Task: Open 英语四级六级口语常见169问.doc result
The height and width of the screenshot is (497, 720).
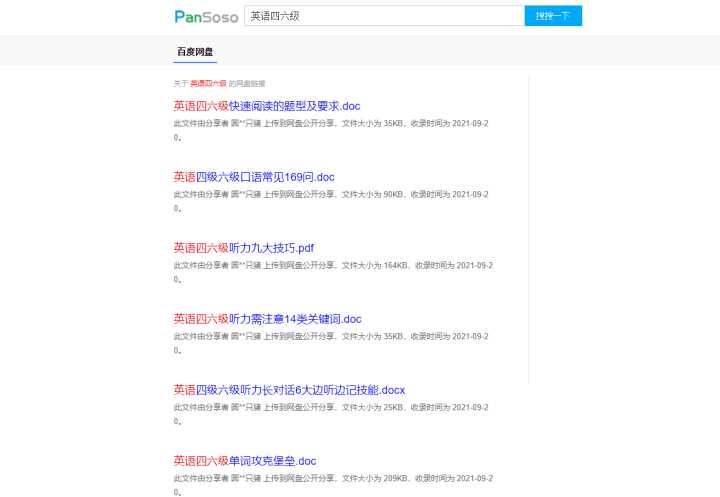Action: click(x=254, y=177)
